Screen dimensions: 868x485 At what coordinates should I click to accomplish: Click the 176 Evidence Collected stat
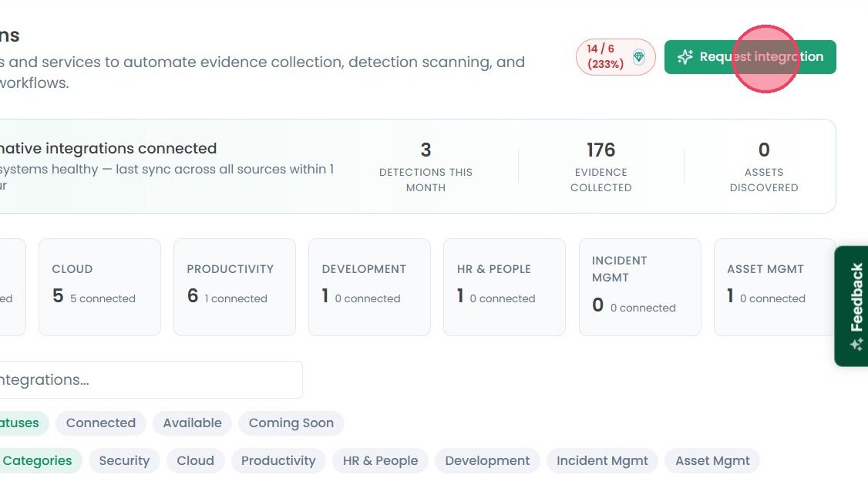601,166
